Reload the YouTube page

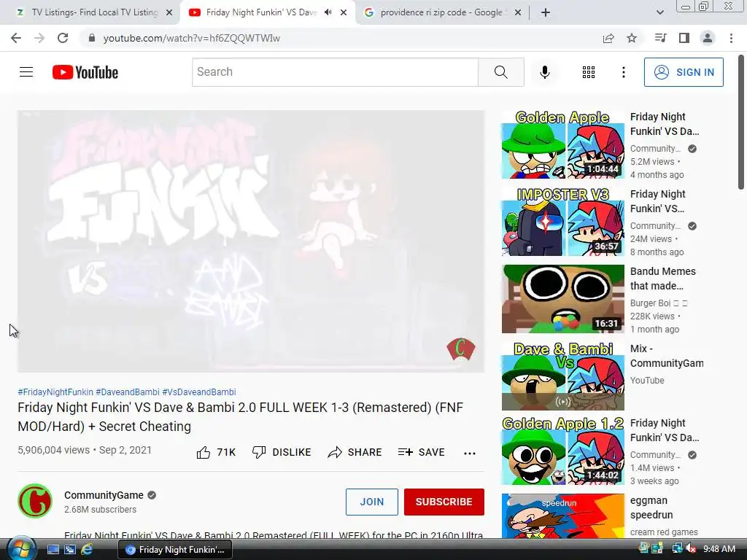tap(63, 38)
